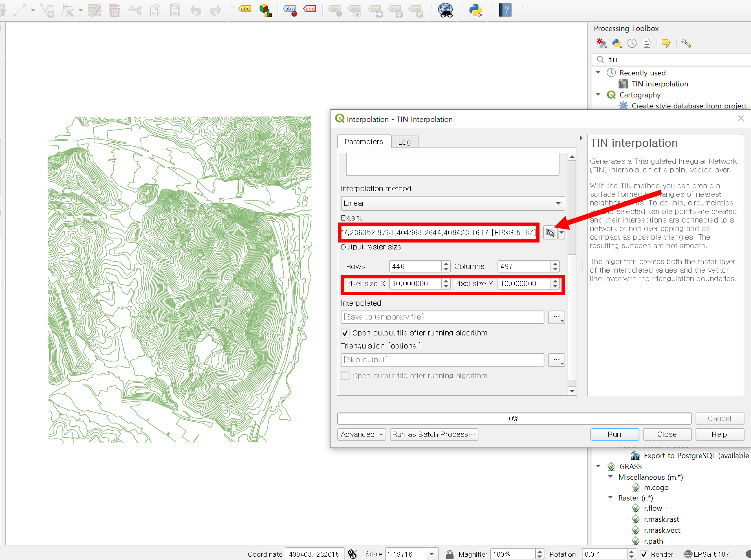Click the browse button for Triangulation output
The width and height of the screenshot is (751, 560).
(x=556, y=360)
